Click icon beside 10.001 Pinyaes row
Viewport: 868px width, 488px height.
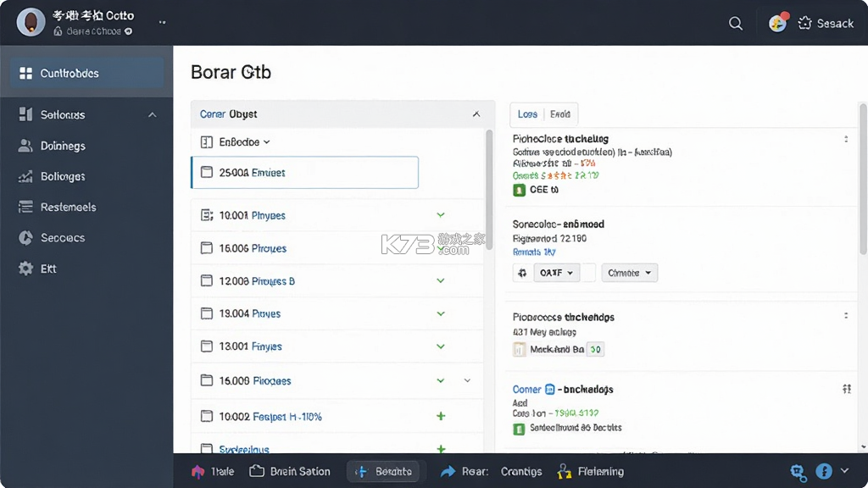click(x=207, y=215)
